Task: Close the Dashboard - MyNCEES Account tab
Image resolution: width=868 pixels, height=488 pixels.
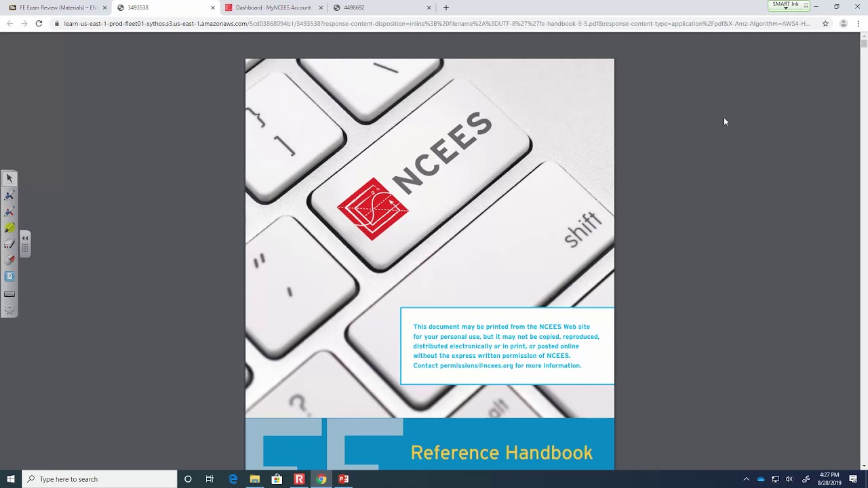Action: [x=321, y=7]
